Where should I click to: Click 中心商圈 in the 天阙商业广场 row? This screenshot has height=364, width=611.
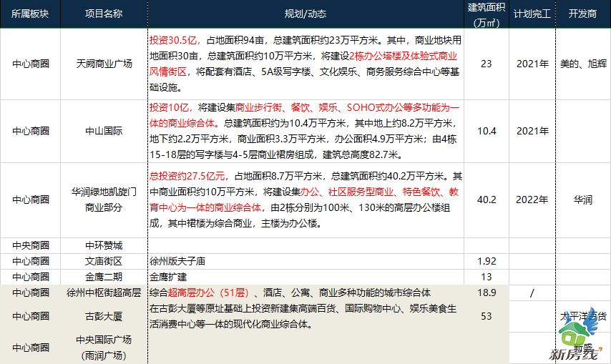[x=31, y=64]
